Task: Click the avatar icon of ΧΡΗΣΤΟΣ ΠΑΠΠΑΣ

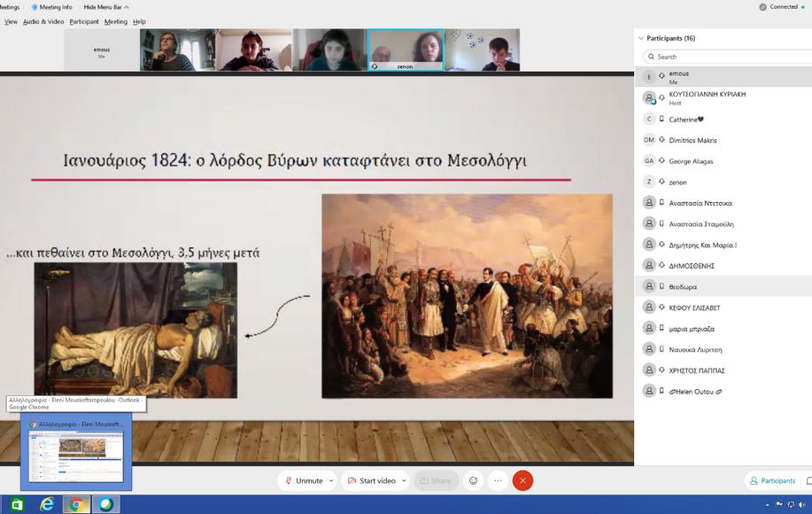Action: point(649,370)
